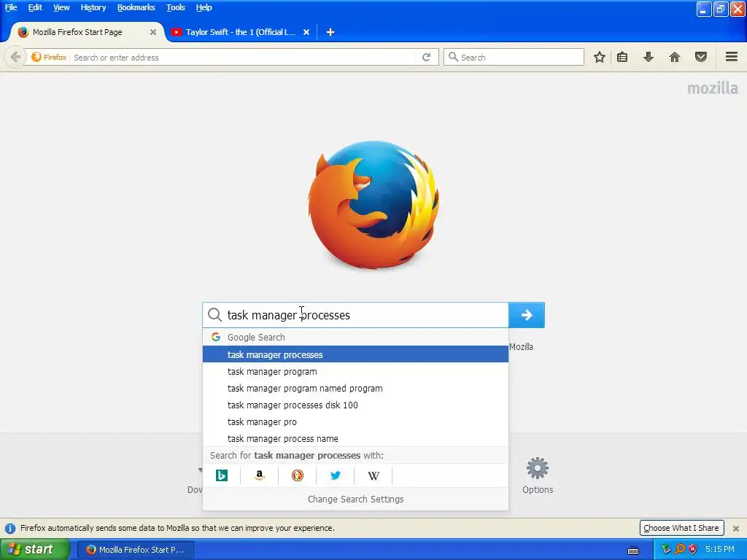747x560 pixels.
Task: Open the hamburger menu
Action: tap(732, 57)
